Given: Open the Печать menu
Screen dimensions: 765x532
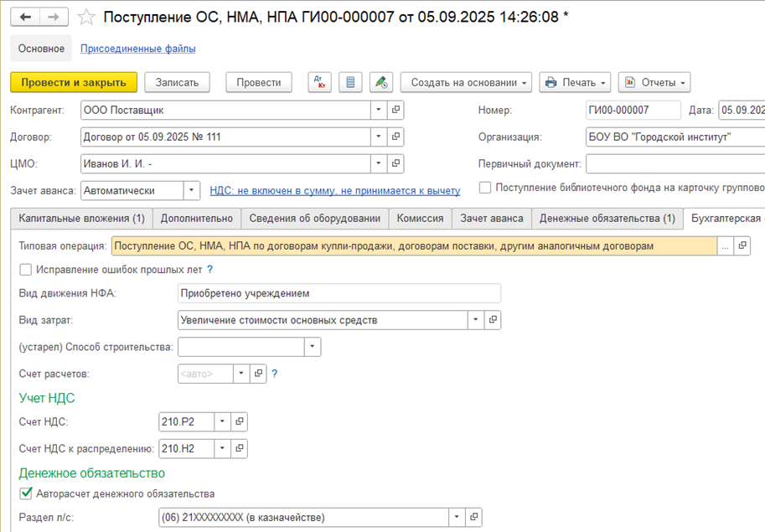Looking at the screenshot, I should [576, 82].
